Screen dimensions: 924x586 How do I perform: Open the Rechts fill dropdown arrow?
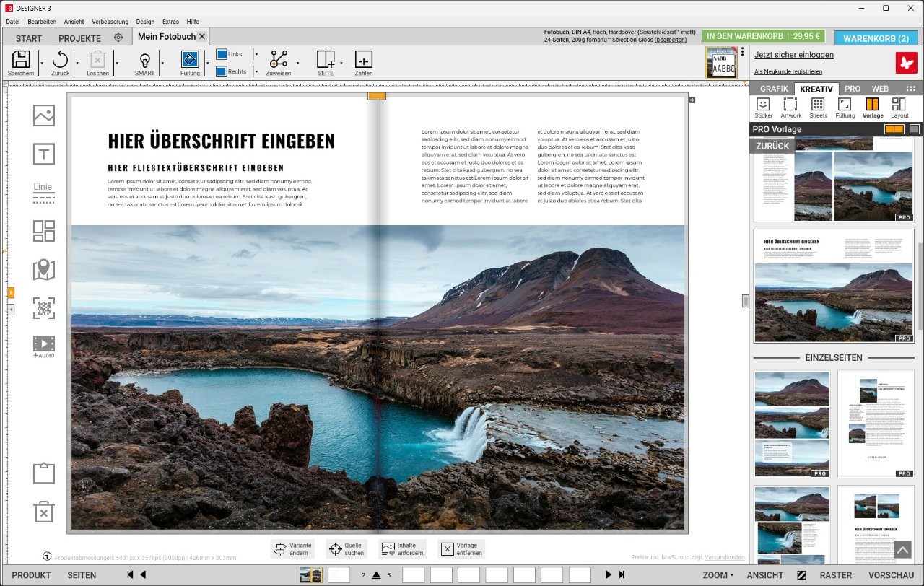(256, 71)
